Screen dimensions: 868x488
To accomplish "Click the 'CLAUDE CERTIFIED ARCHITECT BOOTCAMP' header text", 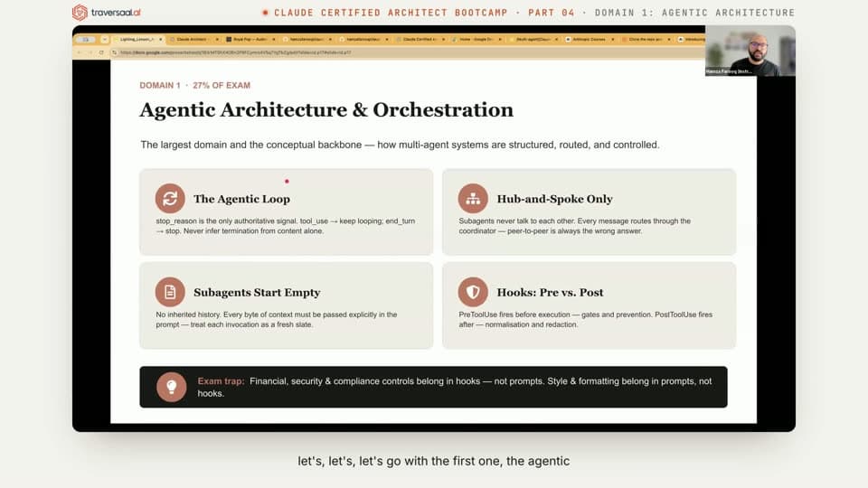I will coord(391,12).
